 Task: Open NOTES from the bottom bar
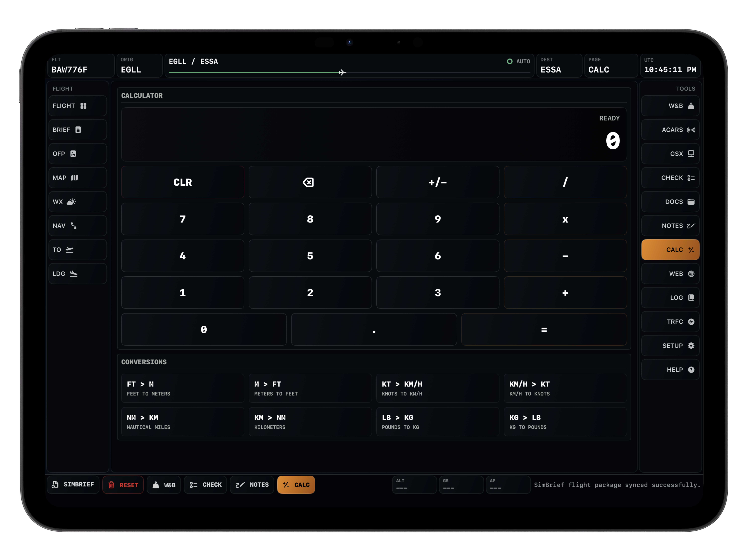click(x=252, y=485)
